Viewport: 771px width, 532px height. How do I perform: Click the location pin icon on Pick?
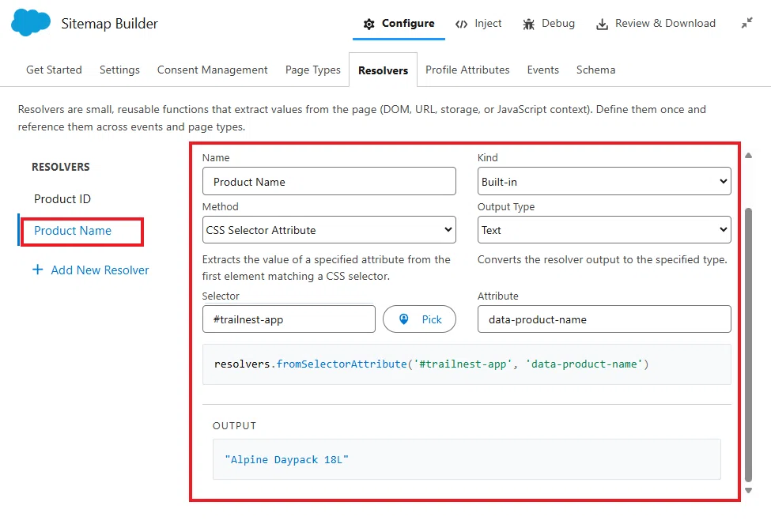(x=404, y=319)
